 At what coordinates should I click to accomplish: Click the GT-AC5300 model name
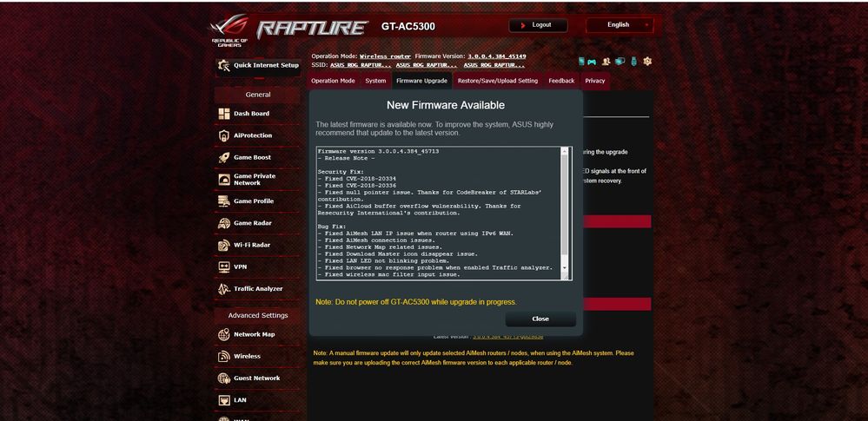(408, 27)
